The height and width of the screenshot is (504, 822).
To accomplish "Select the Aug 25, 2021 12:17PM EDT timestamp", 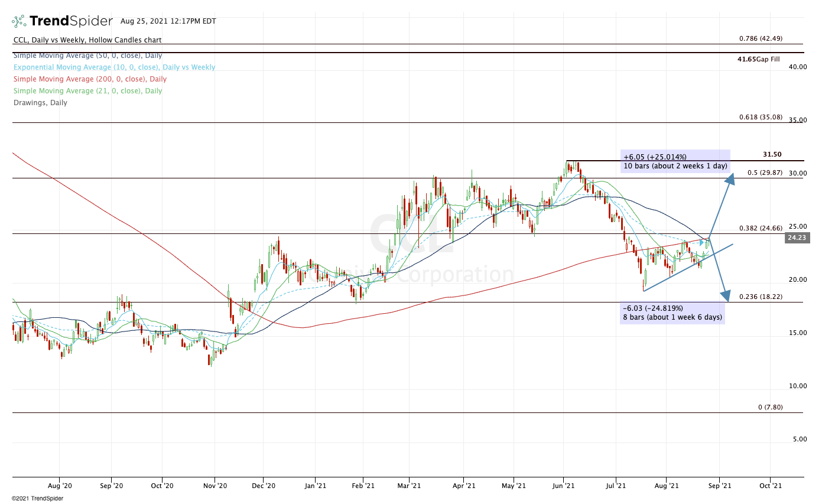I will (168, 21).
